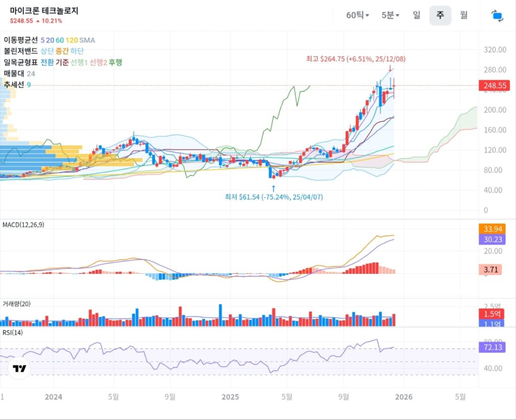Click the RSI(14) indicator label
The image size is (516, 420).
(x=13, y=332)
